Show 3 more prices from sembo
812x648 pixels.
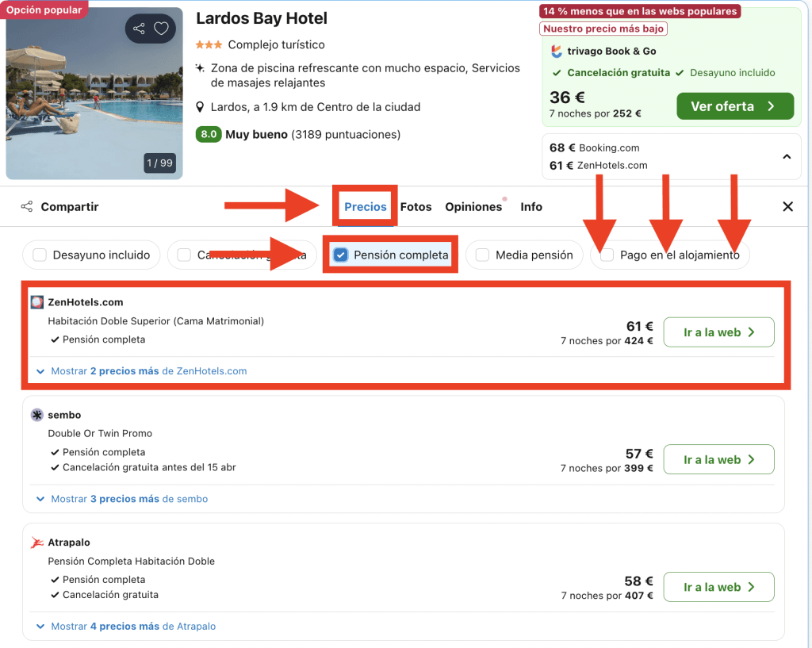(128, 499)
